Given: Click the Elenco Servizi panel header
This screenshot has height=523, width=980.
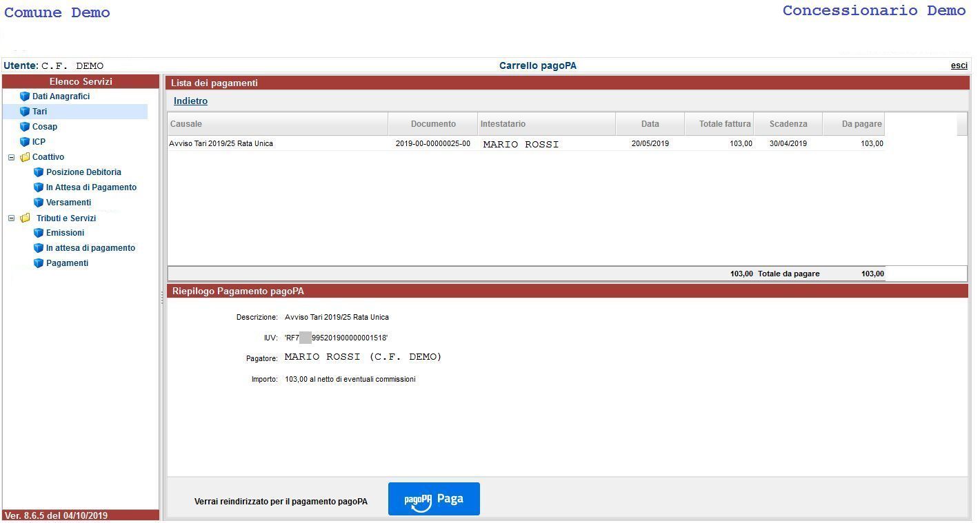Looking at the screenshot, I should coord(81,81).
